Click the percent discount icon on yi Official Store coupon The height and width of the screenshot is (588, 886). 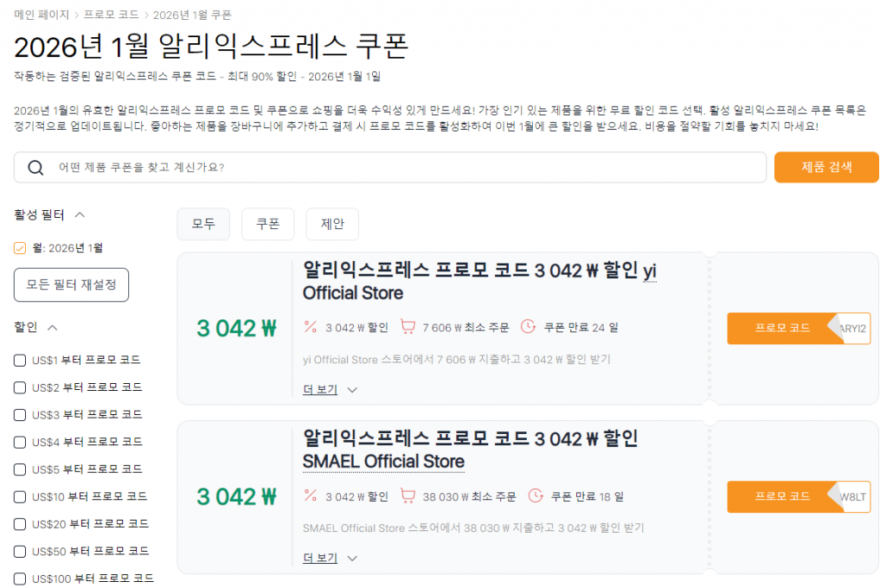[310, 327]
